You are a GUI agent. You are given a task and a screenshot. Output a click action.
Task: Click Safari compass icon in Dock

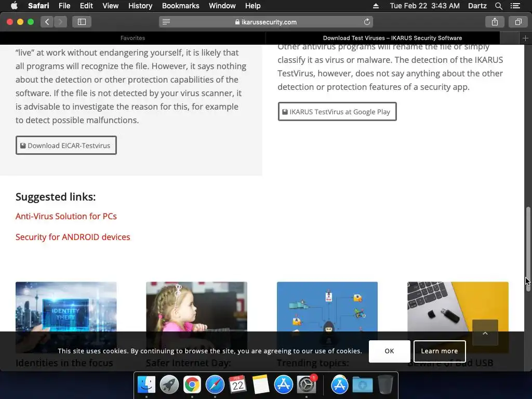[215, 384]
